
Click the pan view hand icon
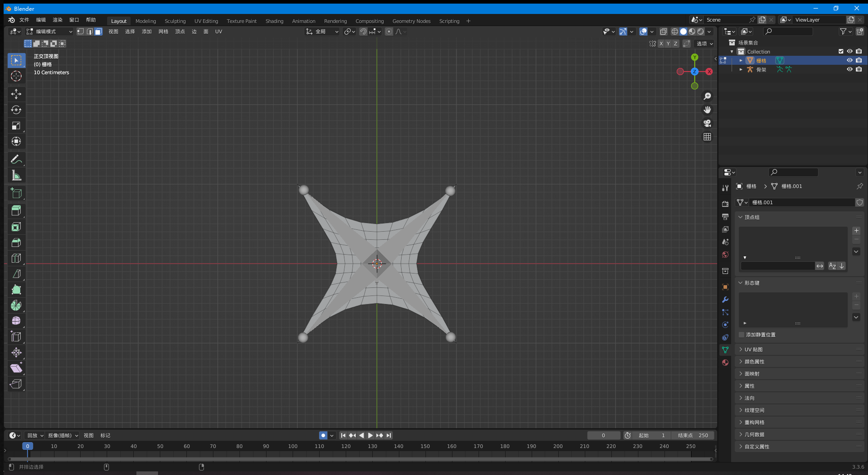[x=707, y=110]
